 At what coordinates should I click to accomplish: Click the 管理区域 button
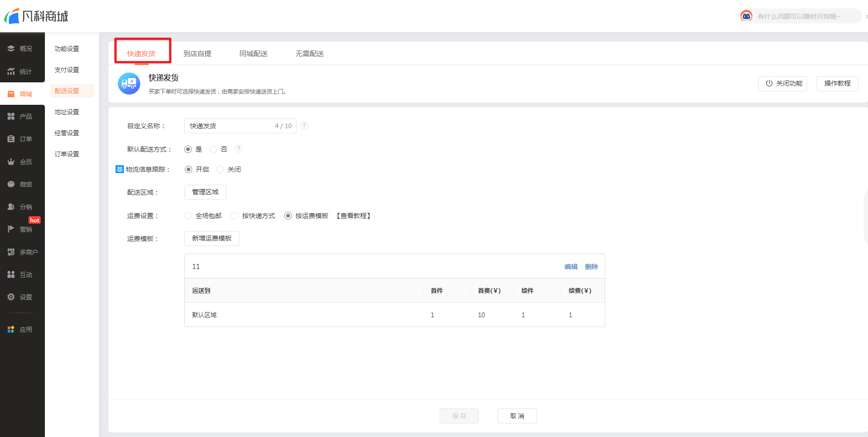pyautogui.click(x=205, y=192)
